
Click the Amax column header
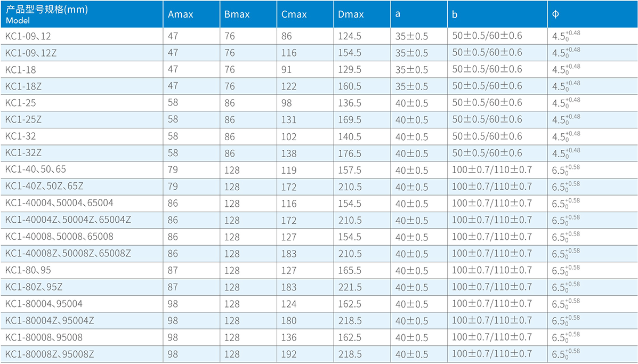pos(180,14)
